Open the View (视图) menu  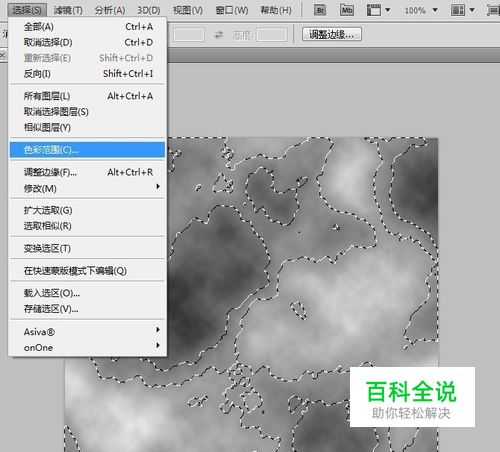[188, 10]
